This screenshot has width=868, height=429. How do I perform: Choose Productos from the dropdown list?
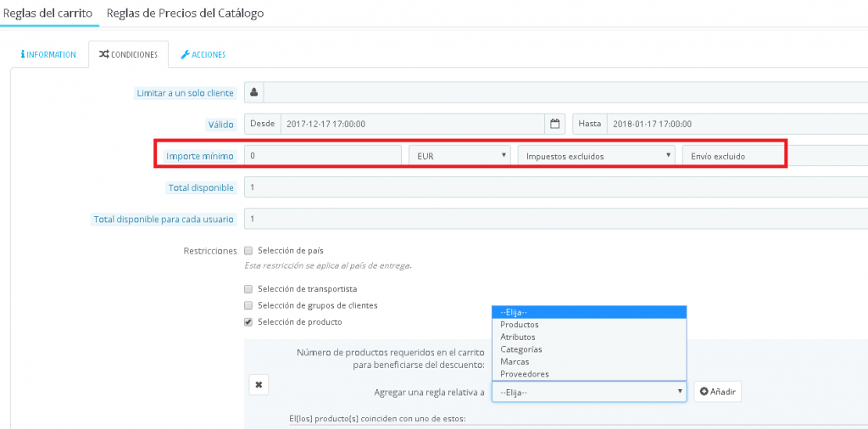pyautogui.click(x=520, y=325)
